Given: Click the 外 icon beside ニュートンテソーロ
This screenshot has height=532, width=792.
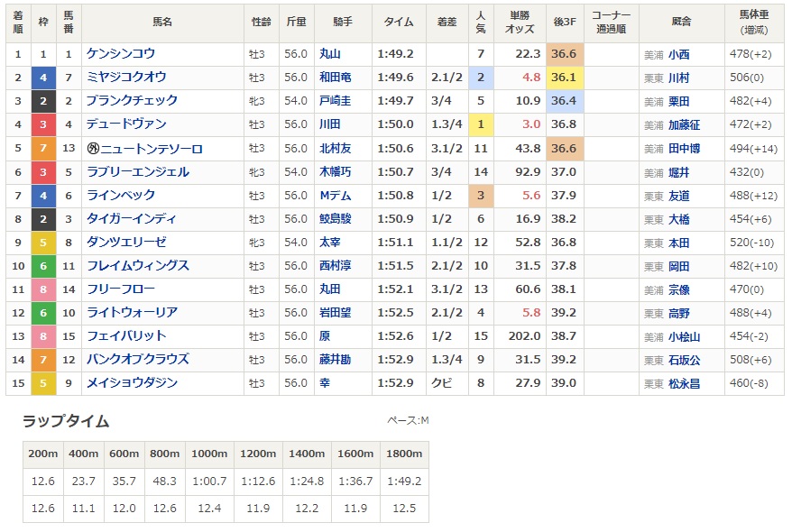Looking at the screenshot, I should (x=93, y=149).
